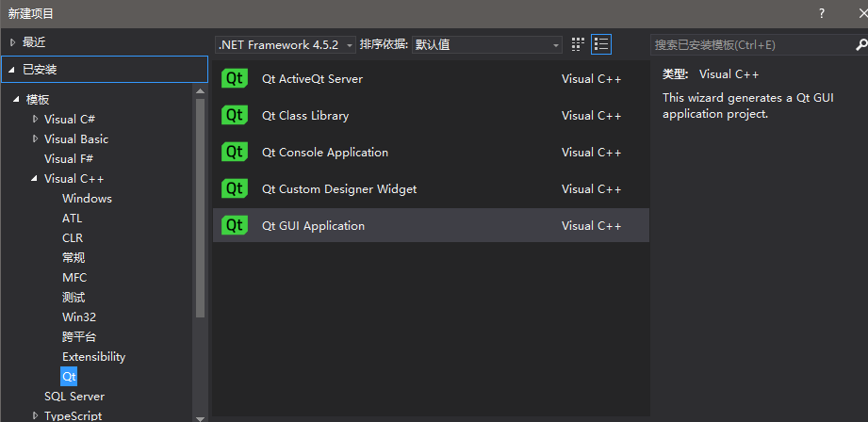Select the 测试 category
868x422 pixels.
point(74,298)
